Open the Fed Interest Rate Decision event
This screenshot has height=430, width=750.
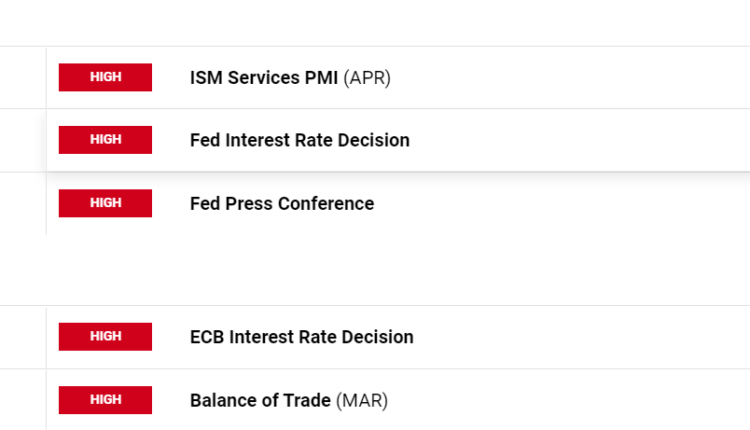tap(299, 140)
